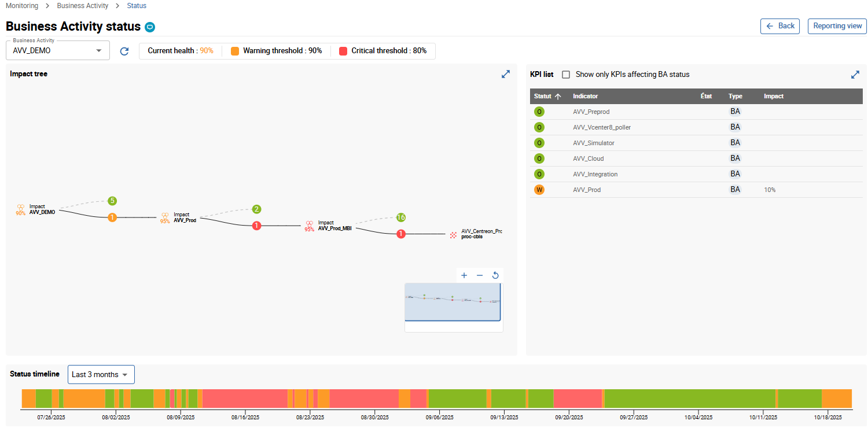Click the refresh icon beside Business Activity dropdown
Image resolution: width=868 pixels, height=428 pixels.
(x=124, y=51)
